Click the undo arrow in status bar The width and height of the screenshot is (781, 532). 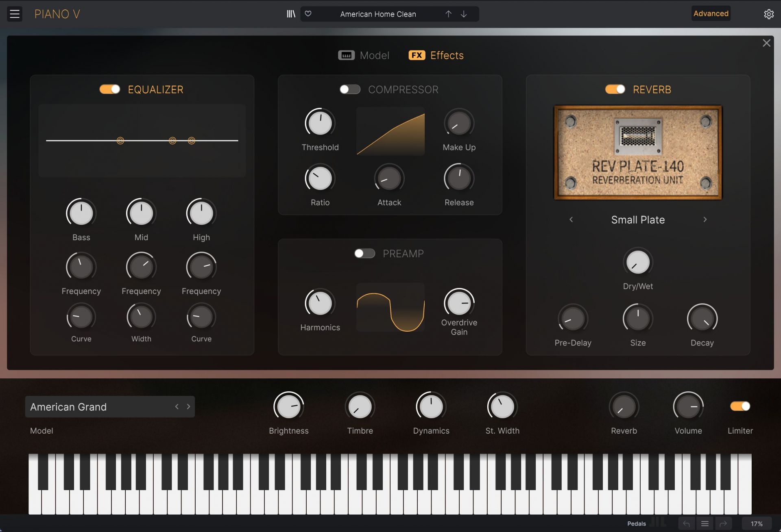pyautogui.click(x=686, y=523)
